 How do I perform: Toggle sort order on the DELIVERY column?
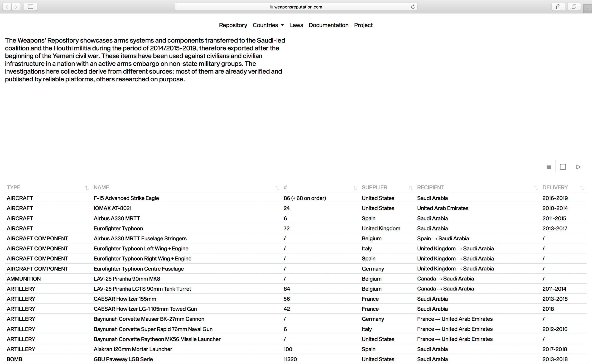[582, 188]
